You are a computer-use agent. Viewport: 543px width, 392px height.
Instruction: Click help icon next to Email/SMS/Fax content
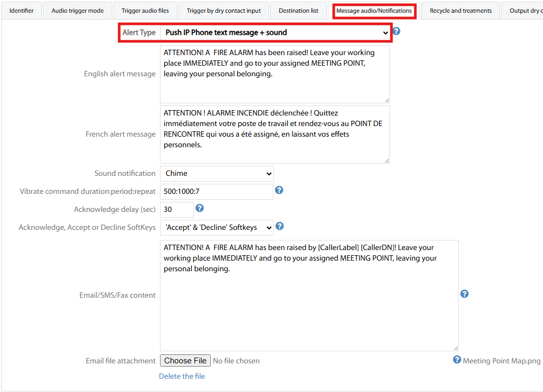[465, 294]
